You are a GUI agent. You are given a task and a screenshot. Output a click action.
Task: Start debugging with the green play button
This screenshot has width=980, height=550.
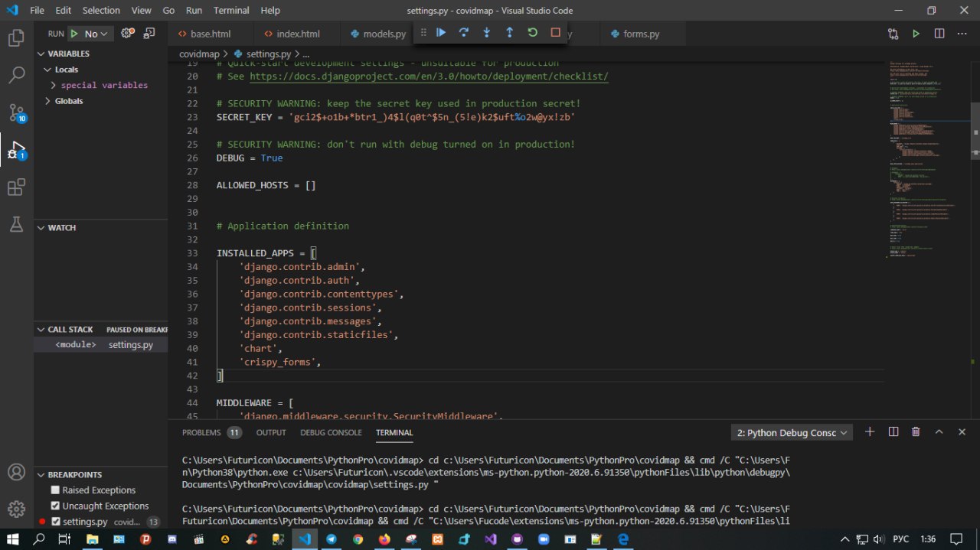74,34
